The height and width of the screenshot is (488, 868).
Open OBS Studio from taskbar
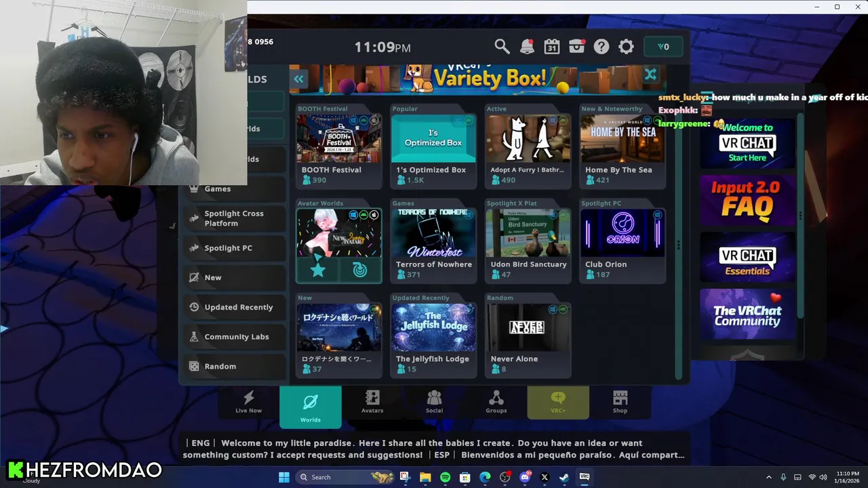pos(505,477)
